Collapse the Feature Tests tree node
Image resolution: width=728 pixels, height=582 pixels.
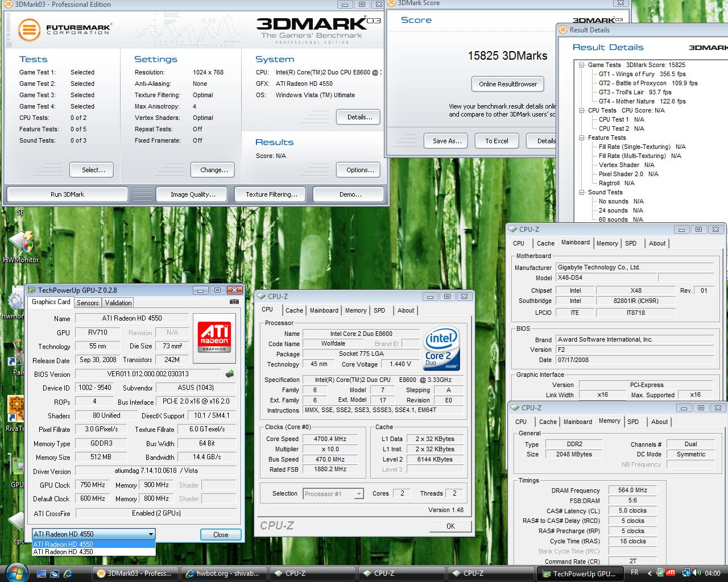point(582,138)
